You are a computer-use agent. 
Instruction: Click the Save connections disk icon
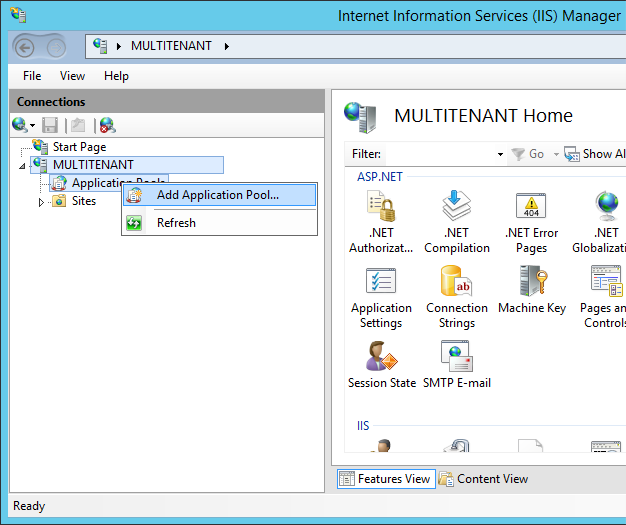click(50, 125)
